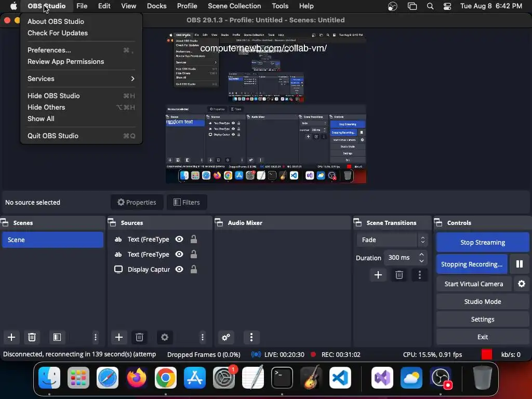Select Check For Updates menu item

coord(81,33)
